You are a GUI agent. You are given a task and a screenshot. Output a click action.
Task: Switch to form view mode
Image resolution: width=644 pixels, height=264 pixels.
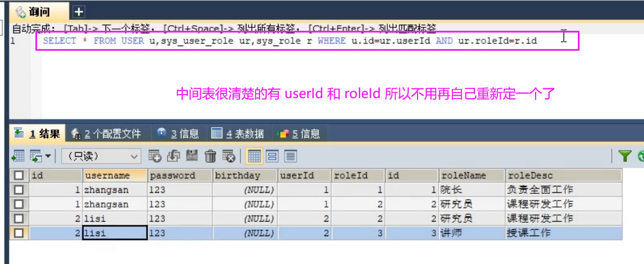pos(273,156)
